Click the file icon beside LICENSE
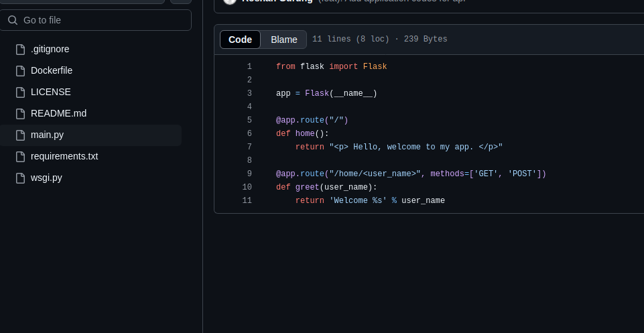This screenshot has width=644, height=333. coord(20,92)
